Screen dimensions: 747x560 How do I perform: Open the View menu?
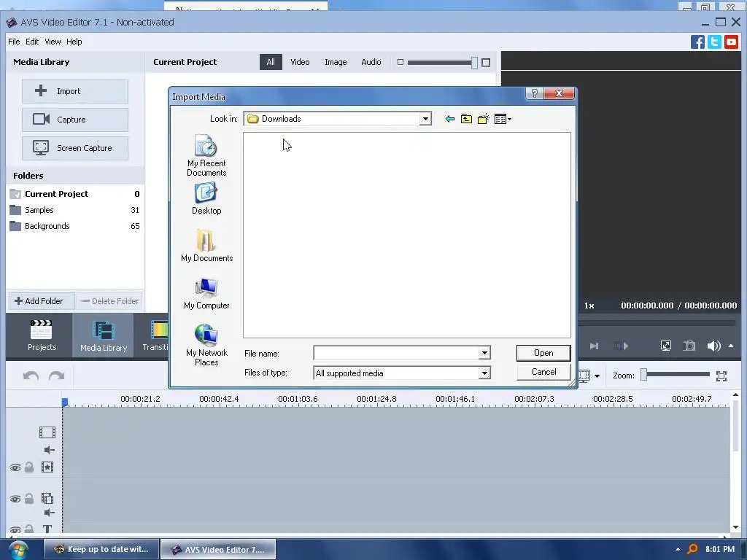point(53,42)
